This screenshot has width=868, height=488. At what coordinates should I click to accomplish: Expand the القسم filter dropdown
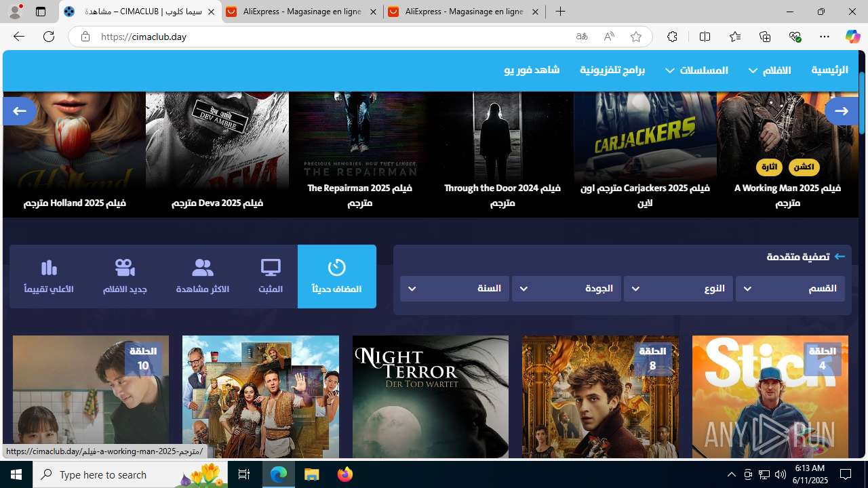tap(790, 289)
